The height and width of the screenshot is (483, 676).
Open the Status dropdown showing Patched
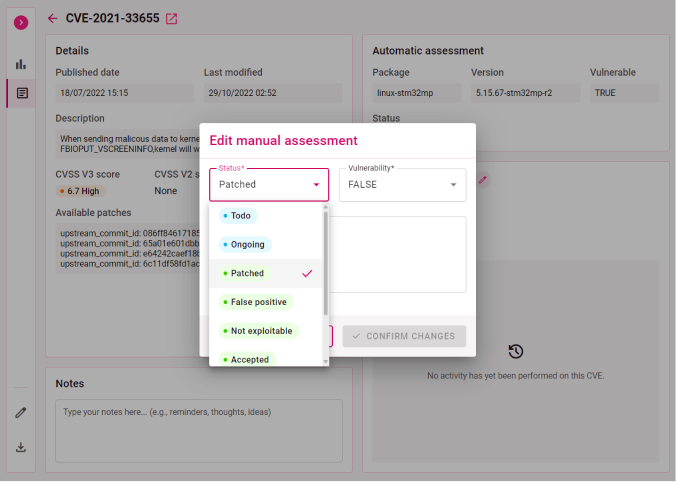(269, 185)
